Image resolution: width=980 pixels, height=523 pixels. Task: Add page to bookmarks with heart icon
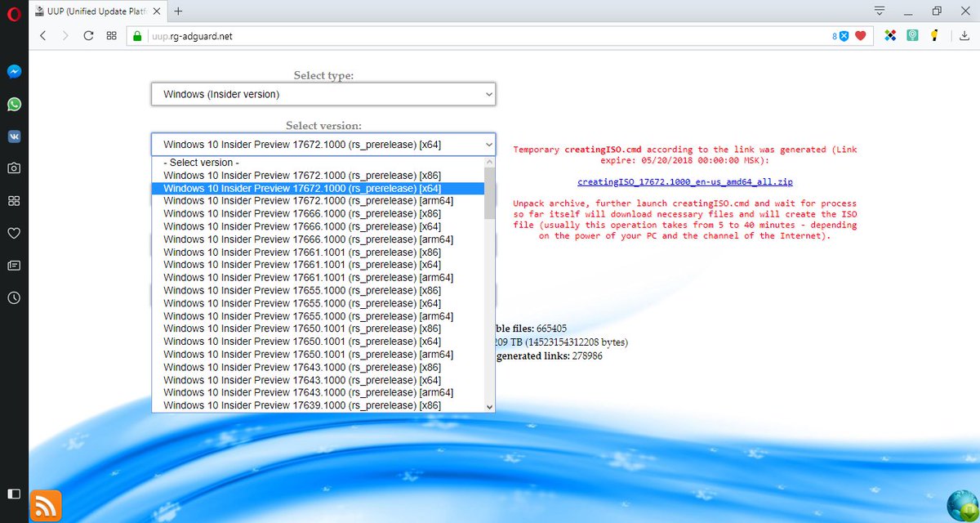pyautogui.click(x=860, y=36)
